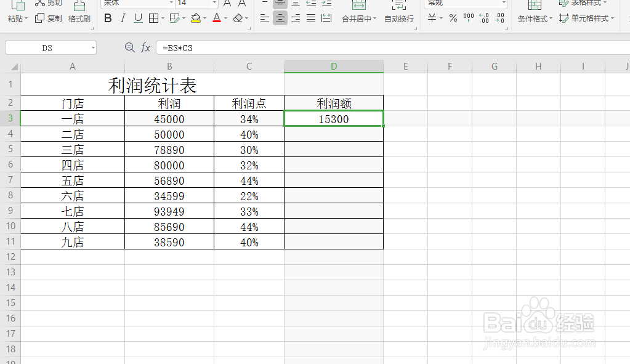Open the 合并居中 dropdown arrow
Screen dimensions: 630x364
point(374,18)
